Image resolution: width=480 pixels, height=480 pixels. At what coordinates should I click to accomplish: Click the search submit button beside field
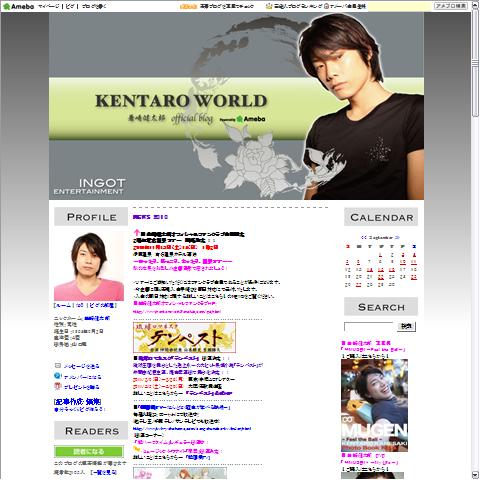(406, 327)
